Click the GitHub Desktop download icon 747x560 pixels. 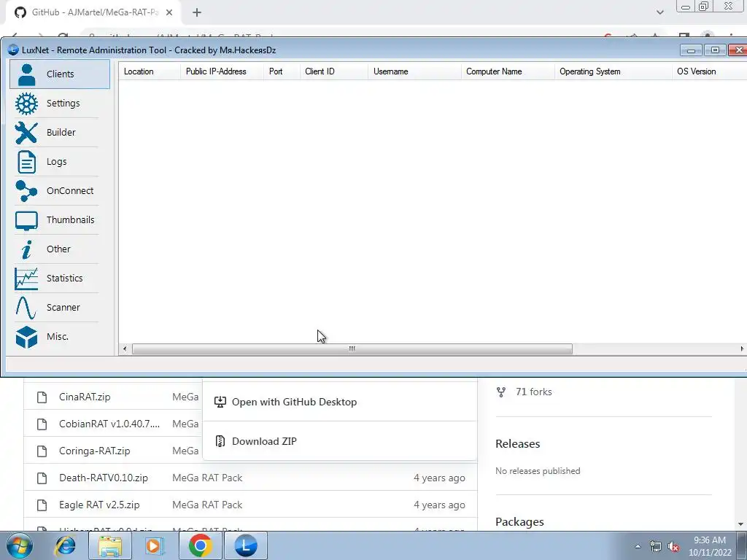(220, 402)
